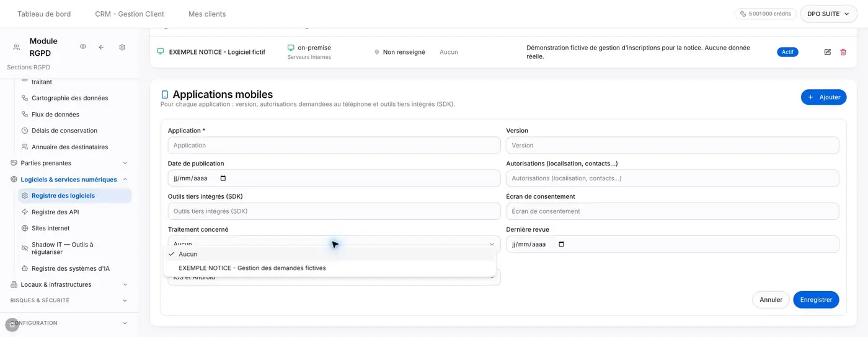
Task: Click the floating round button at bottom-left
Action: click(12, 325)
